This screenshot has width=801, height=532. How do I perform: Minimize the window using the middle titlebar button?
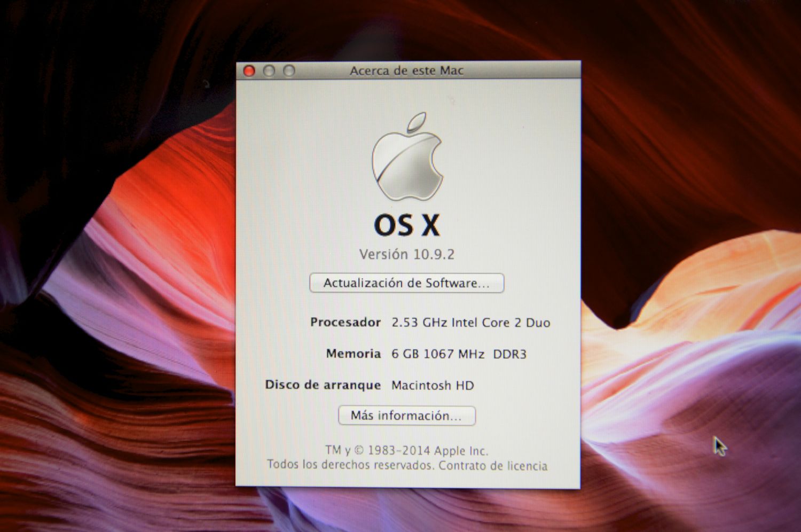tap(269, 71)
